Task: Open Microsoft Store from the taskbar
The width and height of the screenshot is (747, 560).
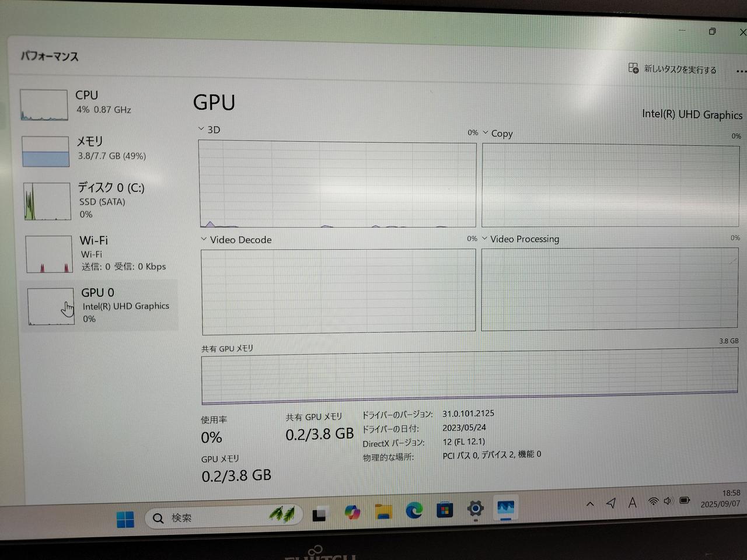Action: [x=445, y=510]
